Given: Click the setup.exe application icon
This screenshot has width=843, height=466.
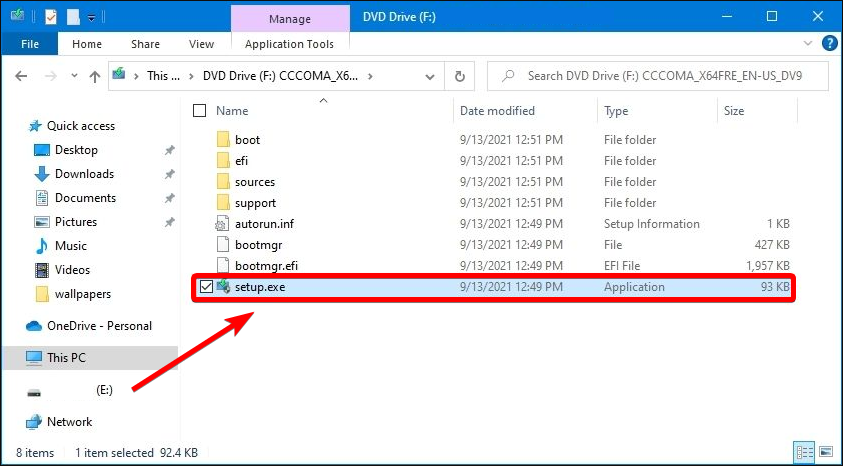Looking at the screenshot, I should [x=223, y=286].
